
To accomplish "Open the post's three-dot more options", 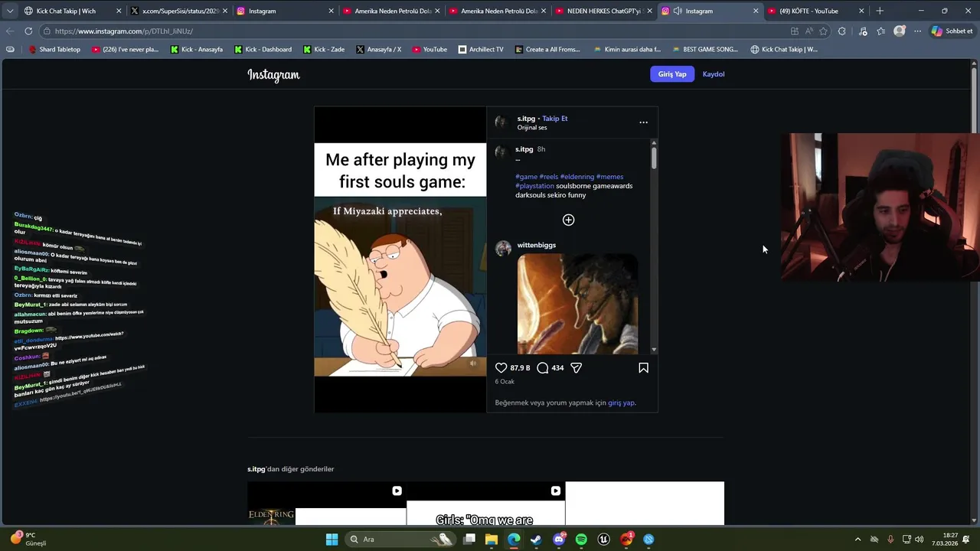I will tap(643, 122).
